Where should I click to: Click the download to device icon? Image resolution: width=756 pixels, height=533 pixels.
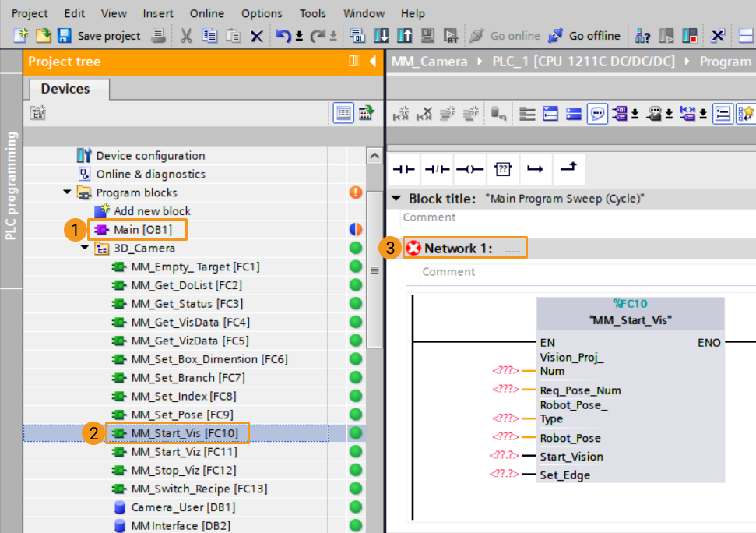381,36
